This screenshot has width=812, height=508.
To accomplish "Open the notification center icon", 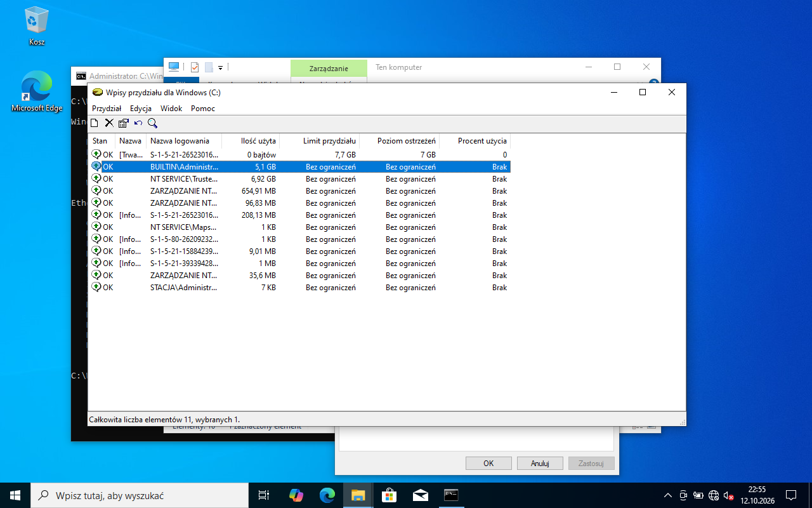I will [x=791, y=495].
